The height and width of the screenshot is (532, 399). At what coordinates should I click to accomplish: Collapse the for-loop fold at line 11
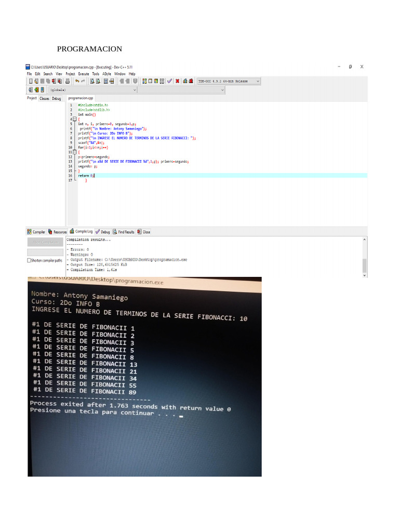click(74, 152)
